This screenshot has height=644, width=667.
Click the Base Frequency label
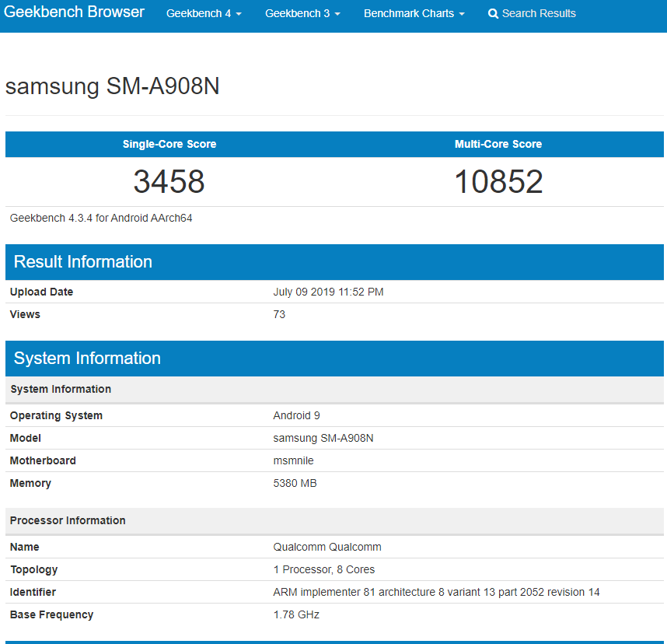point(51,615)
